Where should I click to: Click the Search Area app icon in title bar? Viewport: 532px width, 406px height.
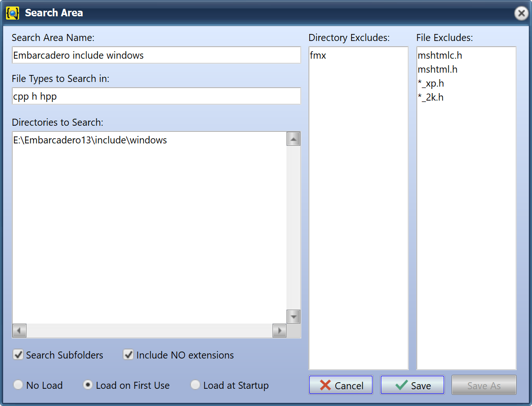click(13, 13)
